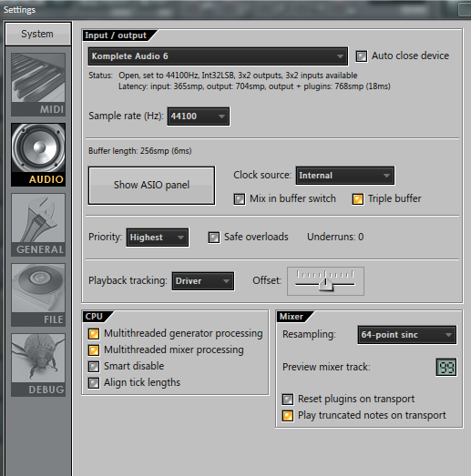
Task: Click the Preview mixer track number box
Action: [446, 367]
